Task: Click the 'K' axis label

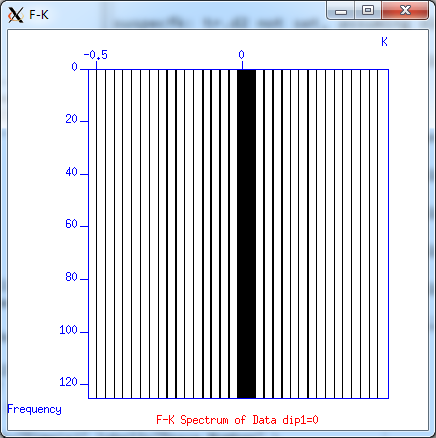Action: point(384,42)
